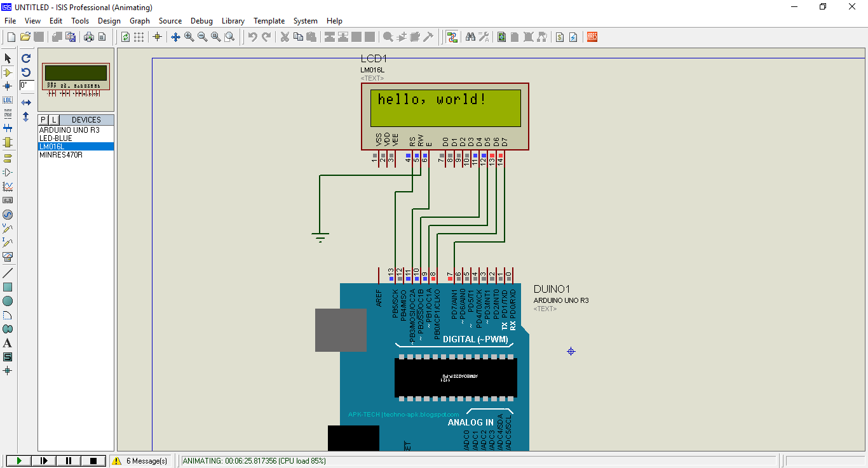The image size is (868, 468).
Task: Flip vertically with Y-mirror icon
Action: (x=26, y=117)
